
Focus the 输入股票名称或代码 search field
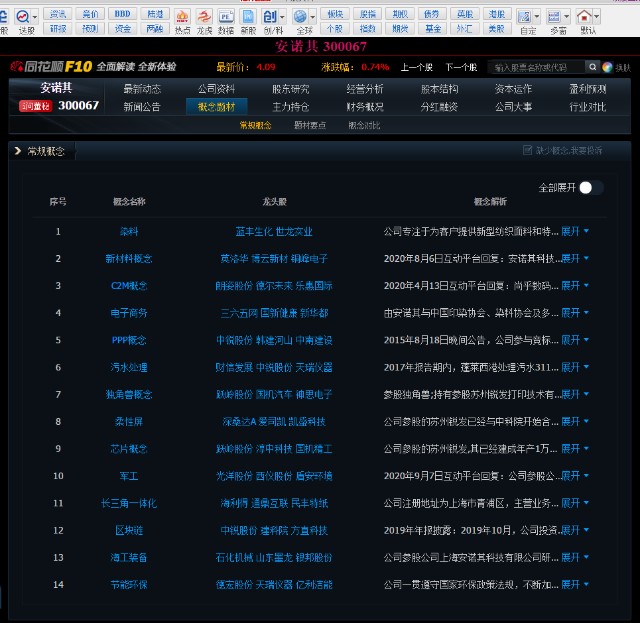point(537,67)
